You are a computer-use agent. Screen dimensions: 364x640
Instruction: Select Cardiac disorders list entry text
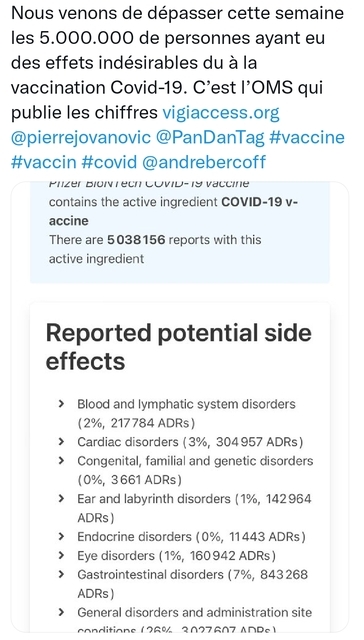tap(190, 442)
